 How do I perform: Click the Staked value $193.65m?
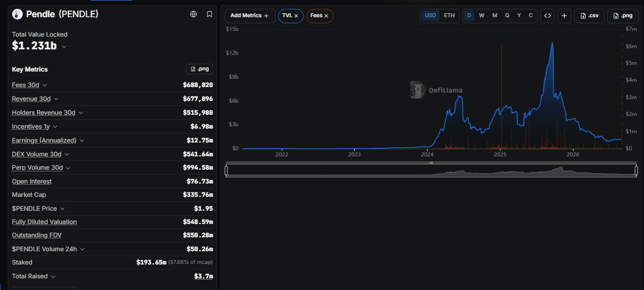[152, 262]
